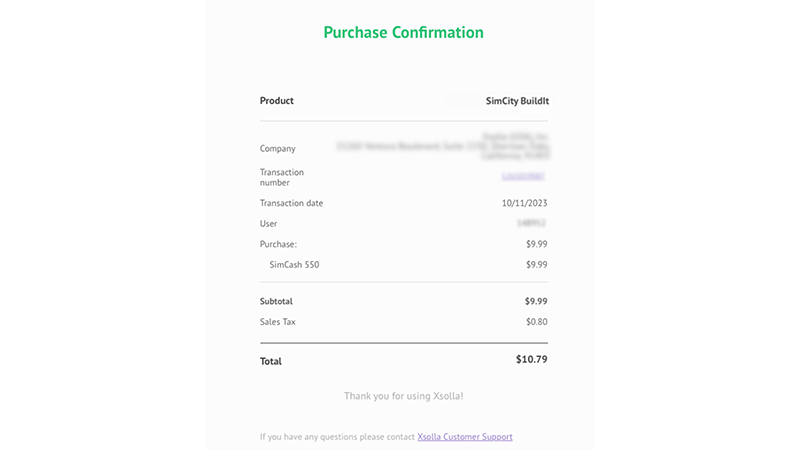Click the Transaction number label

[282, 177]
